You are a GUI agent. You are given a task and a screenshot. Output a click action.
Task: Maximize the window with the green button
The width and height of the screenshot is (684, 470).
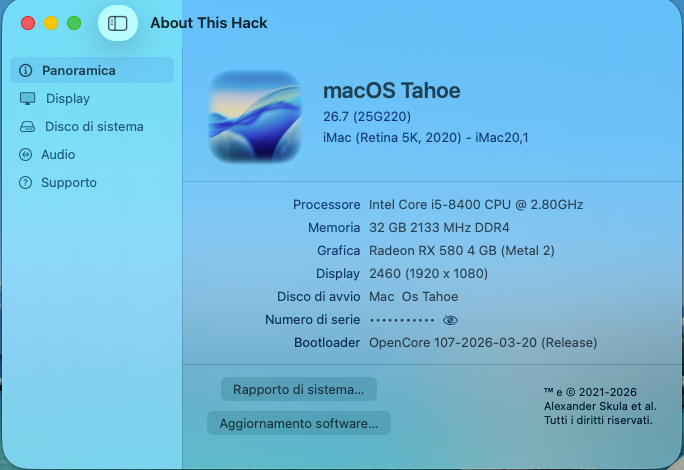74,23
